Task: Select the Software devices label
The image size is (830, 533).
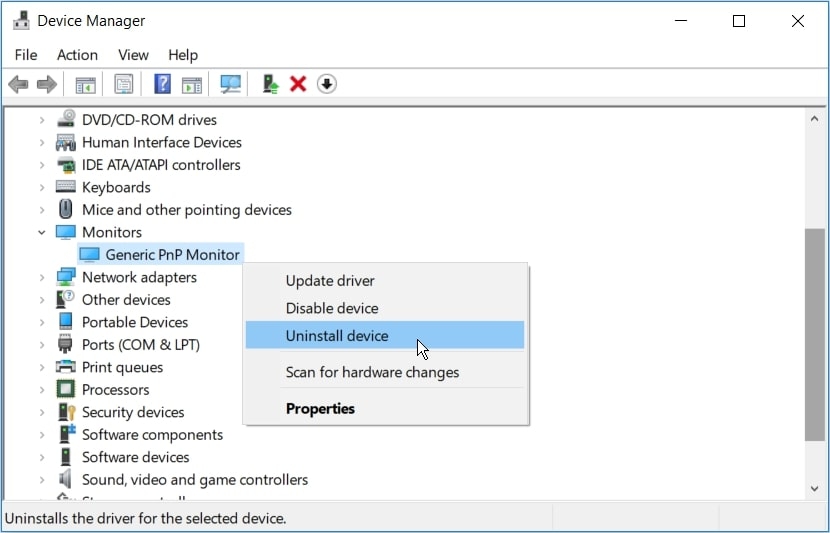Action: click(x=136, y=457)
